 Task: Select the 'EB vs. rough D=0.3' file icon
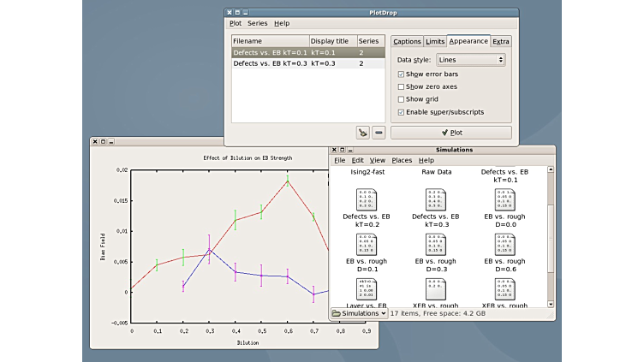tap(435, 244)
